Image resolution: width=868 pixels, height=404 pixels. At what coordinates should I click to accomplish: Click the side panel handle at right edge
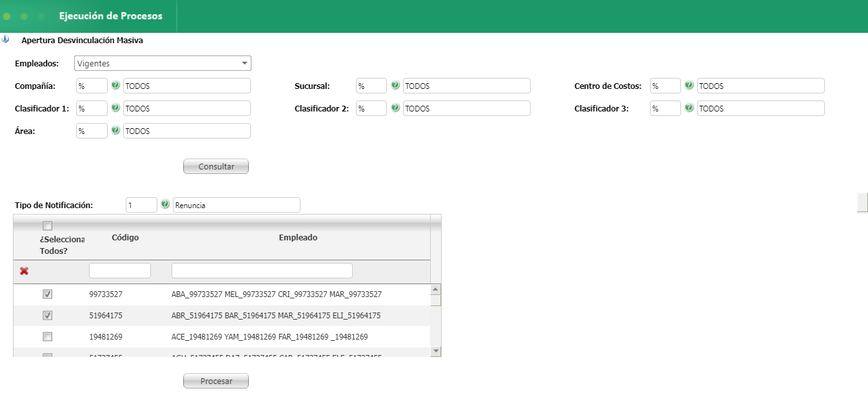pyautogui.click(x=862, y=202)
